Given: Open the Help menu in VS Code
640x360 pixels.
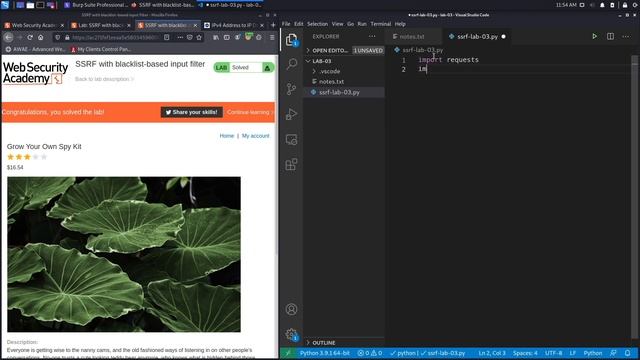Looking at the screenshot, I should [400, 24].
